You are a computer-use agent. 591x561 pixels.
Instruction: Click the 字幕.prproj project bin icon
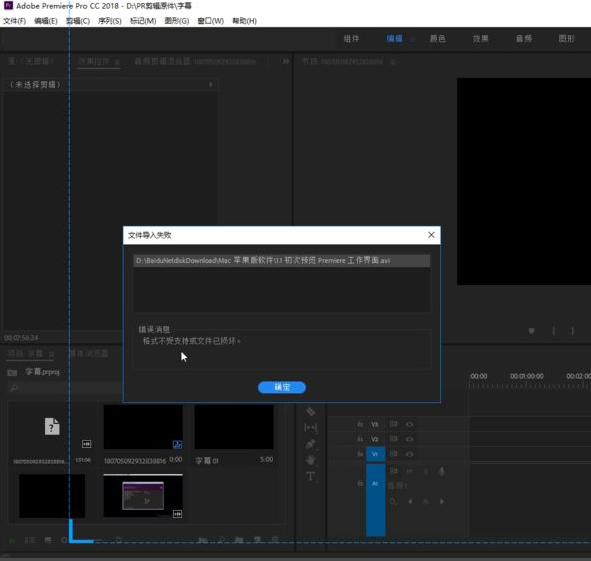click(x=12, y=372)
